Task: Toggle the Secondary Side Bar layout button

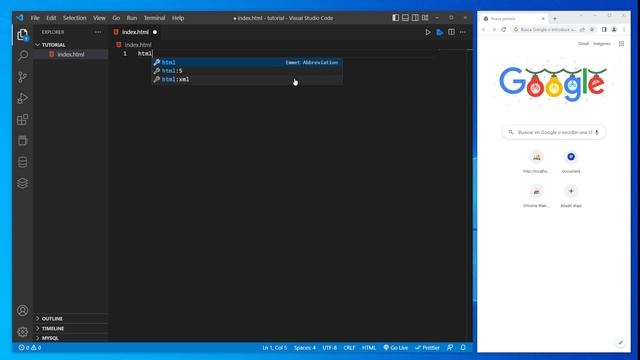Action: [x=415, y=18]
